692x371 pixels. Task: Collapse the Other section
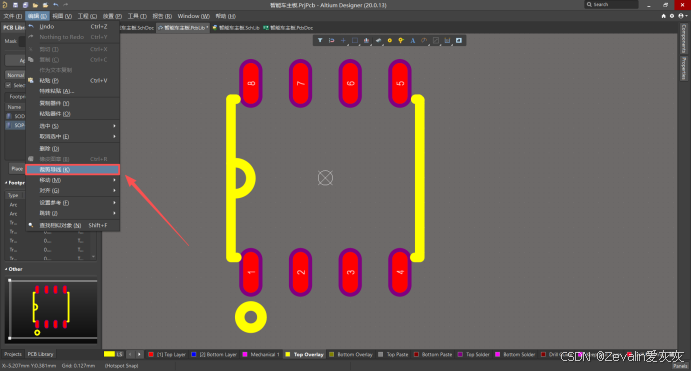6,269
